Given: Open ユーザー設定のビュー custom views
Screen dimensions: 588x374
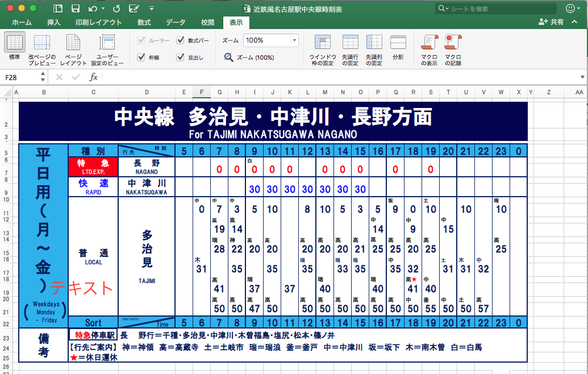Looking at the screenshot, I should pyautogui.click(x=107, y=43).
